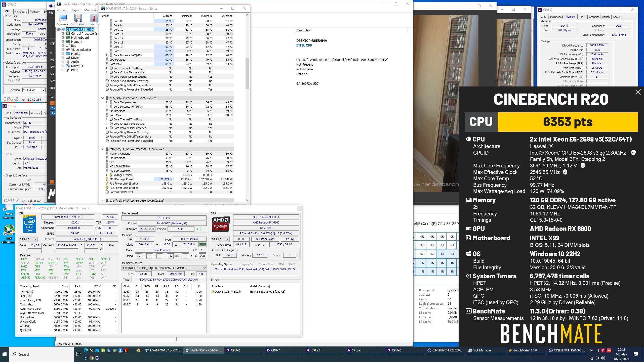Collapse CPU [#1] E5-2698 v3 DTS section
644x362 pixels.
point(102,98)
